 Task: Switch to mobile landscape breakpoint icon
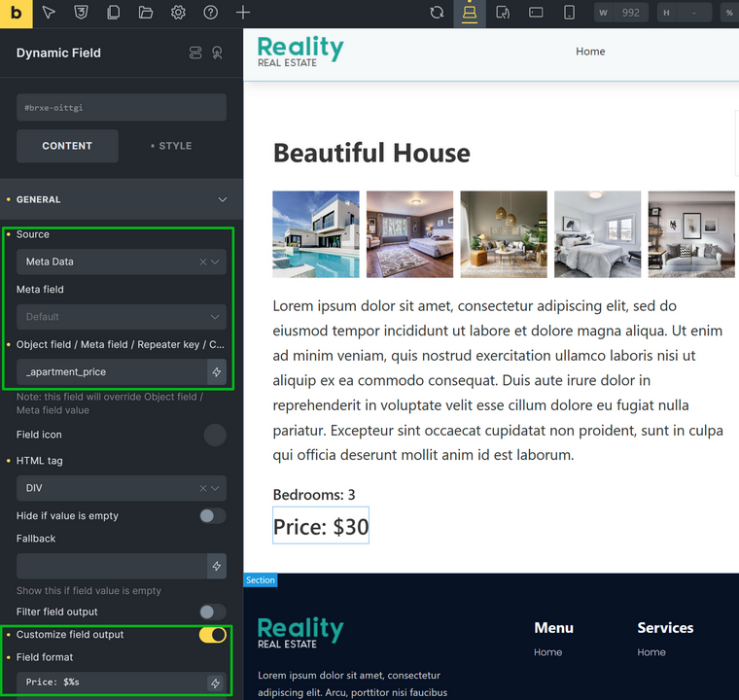[536, 13]
